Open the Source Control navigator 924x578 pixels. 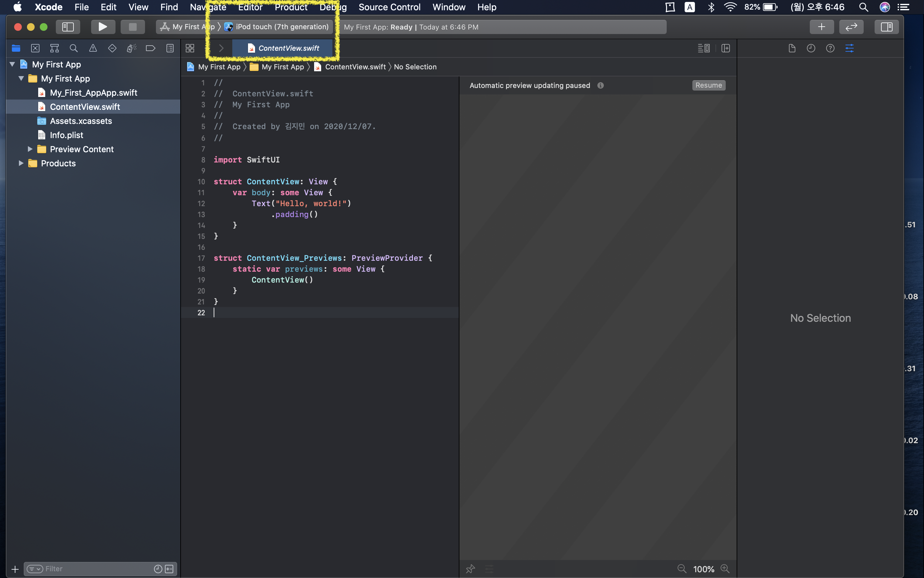(x=35, y=48)
